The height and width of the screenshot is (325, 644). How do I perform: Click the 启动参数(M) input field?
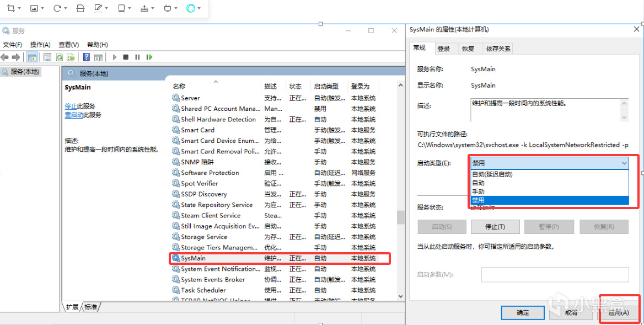coord(555,274)
